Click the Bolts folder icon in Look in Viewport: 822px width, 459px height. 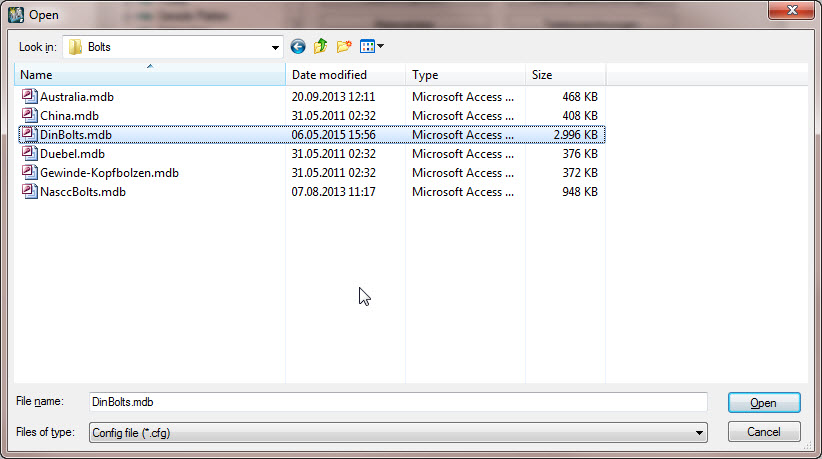click(75, 47)
